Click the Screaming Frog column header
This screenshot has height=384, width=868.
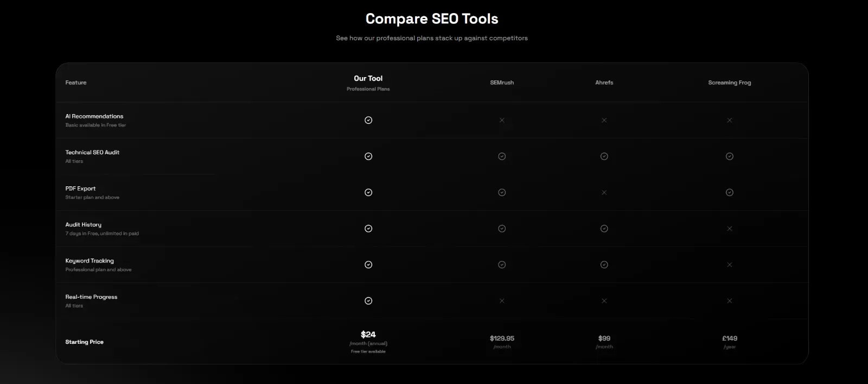click(x=730, y=83)
